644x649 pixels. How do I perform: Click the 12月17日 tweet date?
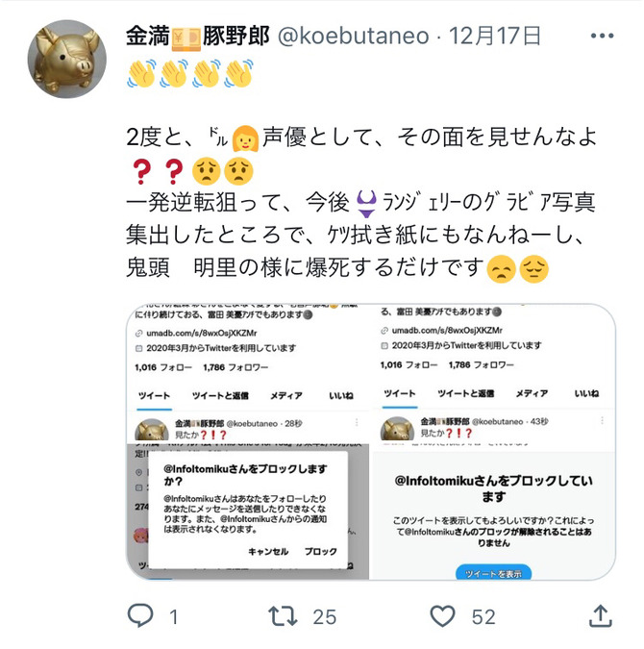495,36
